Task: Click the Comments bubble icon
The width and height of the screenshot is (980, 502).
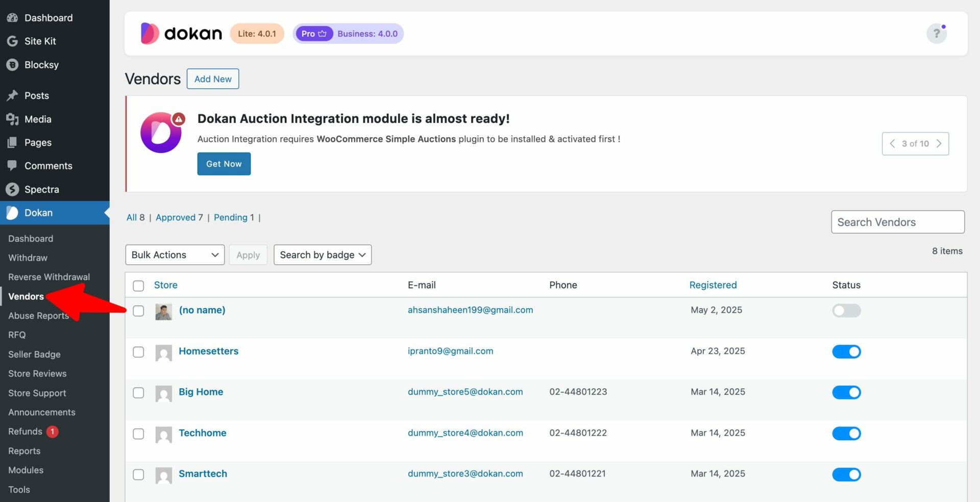Action: coord(12,166)
